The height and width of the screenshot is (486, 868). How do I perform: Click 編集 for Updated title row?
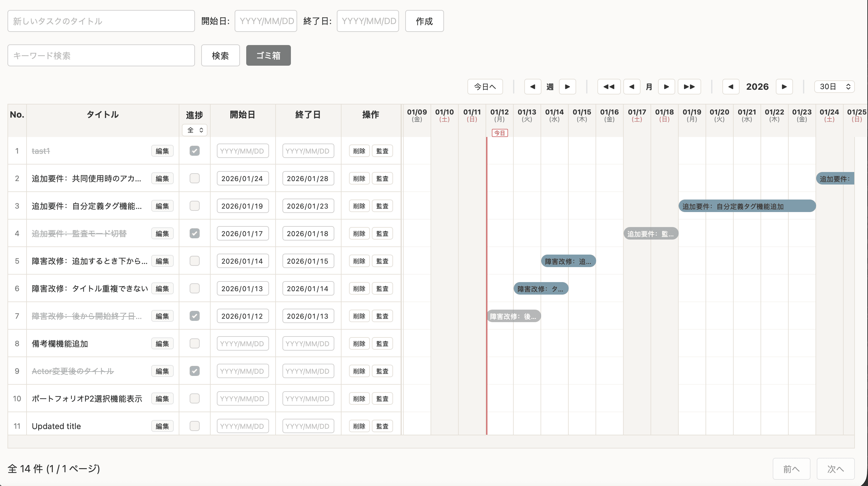click(x=162, y=426)
